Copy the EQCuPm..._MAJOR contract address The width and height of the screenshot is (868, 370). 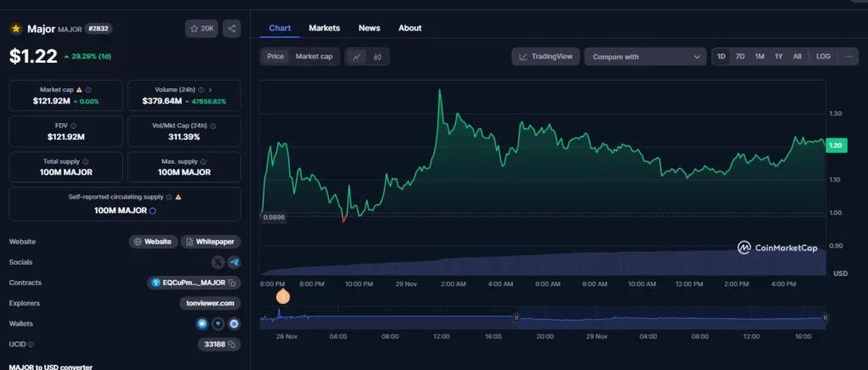232,283
